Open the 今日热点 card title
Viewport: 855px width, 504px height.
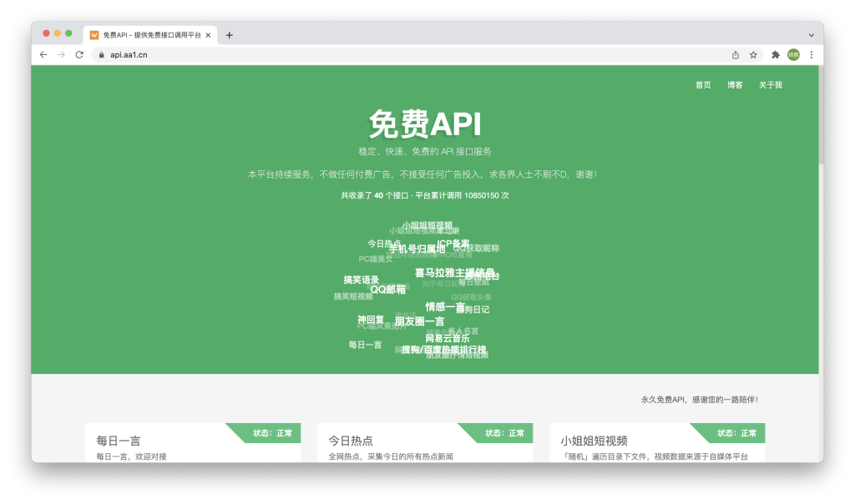[x=351, y=441]
